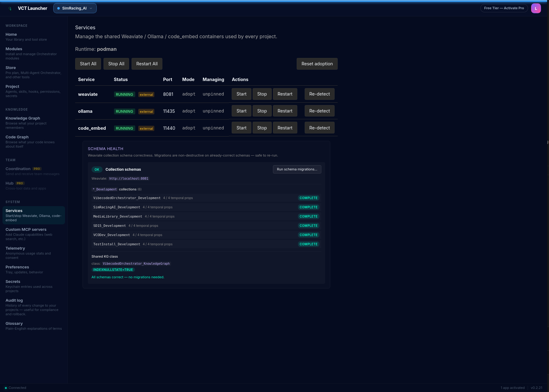Click ollama external badge
This screenshot has height=392, width=549.
pos(146,112)
